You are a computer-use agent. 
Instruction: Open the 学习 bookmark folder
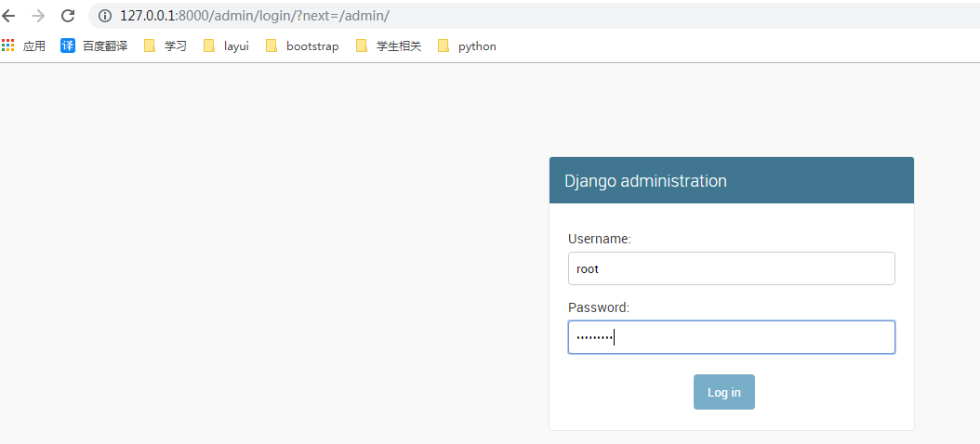click(165, 46)
